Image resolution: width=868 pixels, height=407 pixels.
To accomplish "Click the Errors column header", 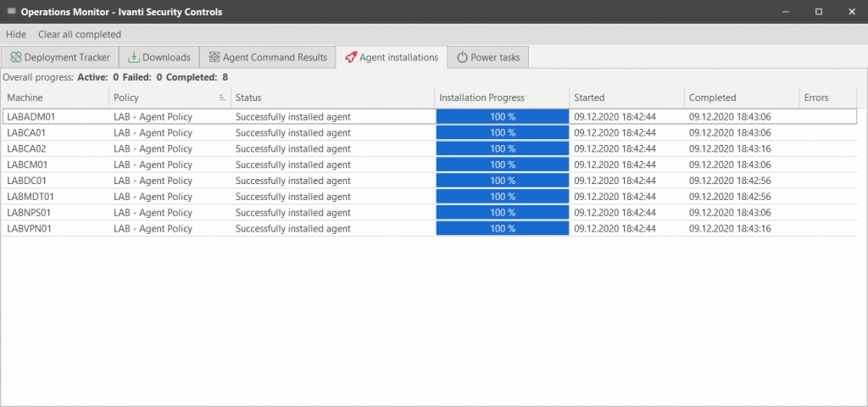I will (828, 98).
